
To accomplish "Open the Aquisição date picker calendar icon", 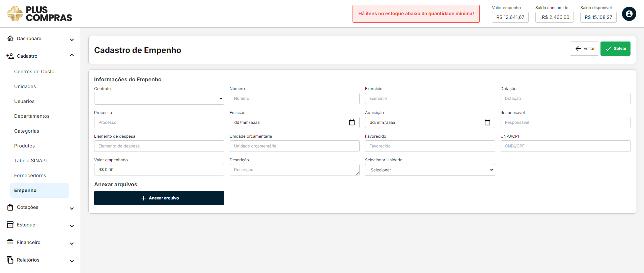I will tap(487, 122).
